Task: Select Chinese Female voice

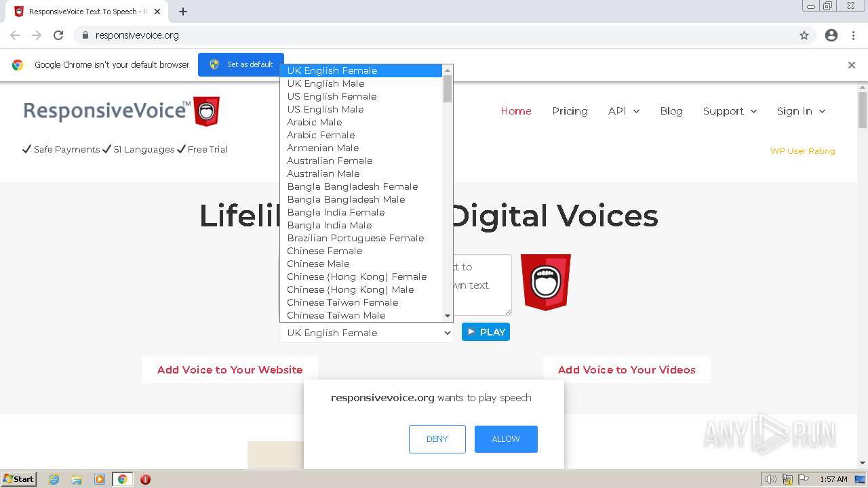Action: 361,251
